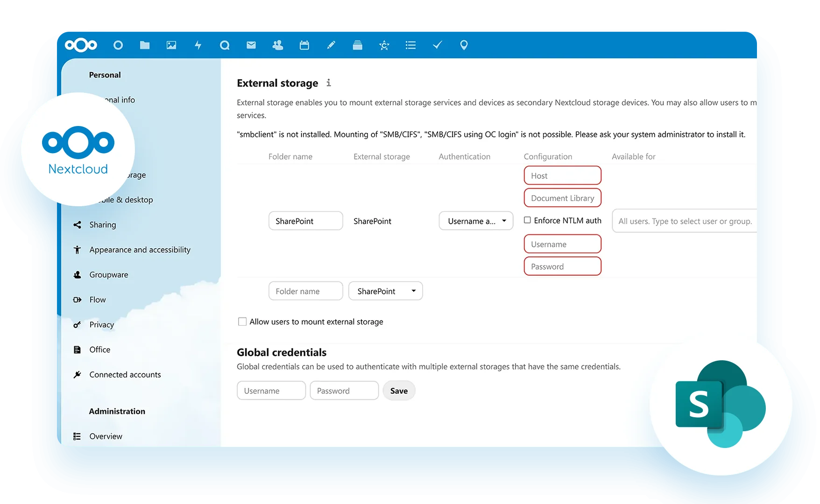Click the External storage info icon
The height and width of the screenshot is (504, 820).
click(x=329, y=83)
